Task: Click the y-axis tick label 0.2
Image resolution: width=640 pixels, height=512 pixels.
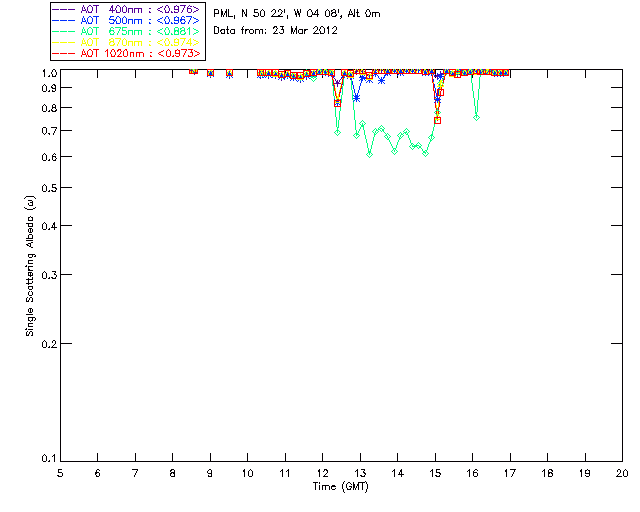Action: (x=49, y=344)
